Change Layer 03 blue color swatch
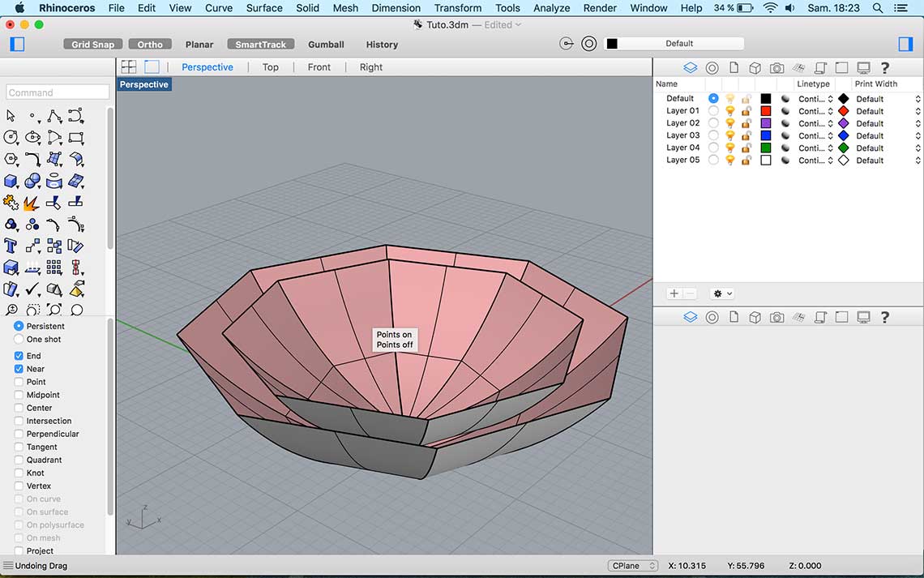Viewport: 924px width, 578px height. point(765,135)
